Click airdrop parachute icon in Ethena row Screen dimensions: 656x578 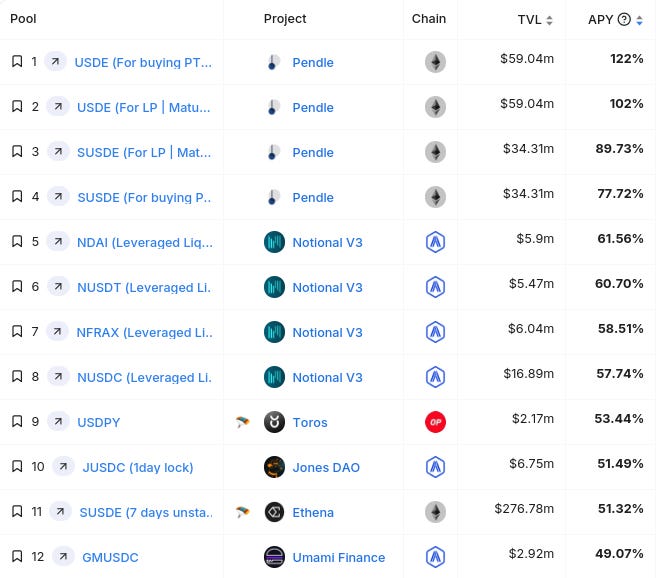click(243, 512)
